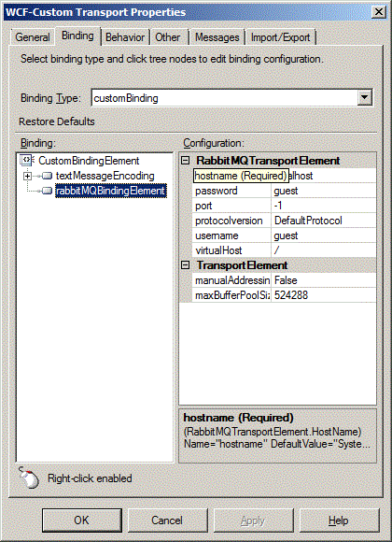Switch to the Import/Export tab
The height and width of the screenshot is (542, 392).
coord(280,37)
